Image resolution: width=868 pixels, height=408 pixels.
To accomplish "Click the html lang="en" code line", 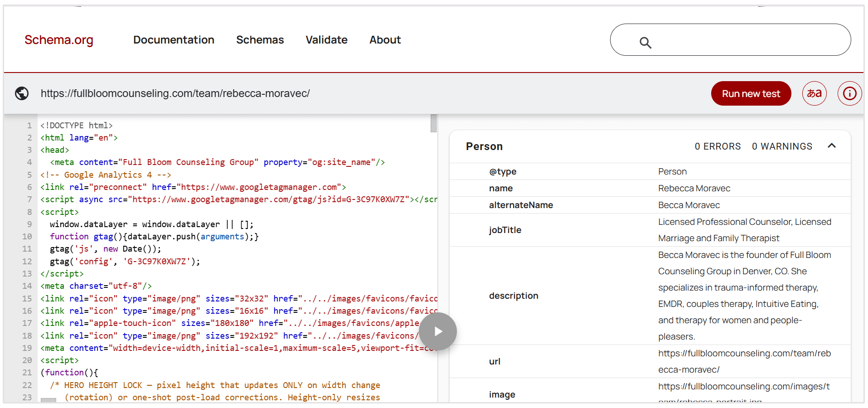I will (79, 137).
